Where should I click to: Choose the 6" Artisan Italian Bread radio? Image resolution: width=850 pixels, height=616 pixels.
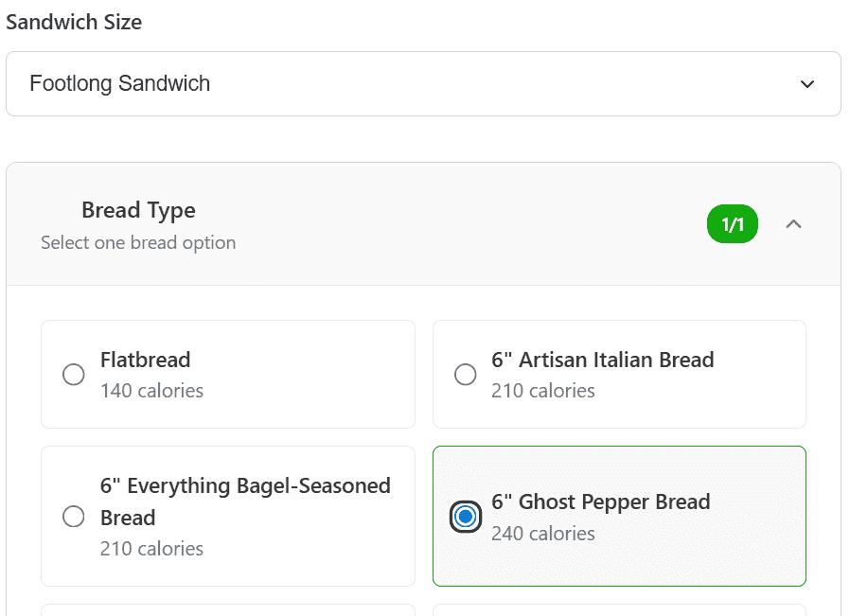click(x=465, y=375)
